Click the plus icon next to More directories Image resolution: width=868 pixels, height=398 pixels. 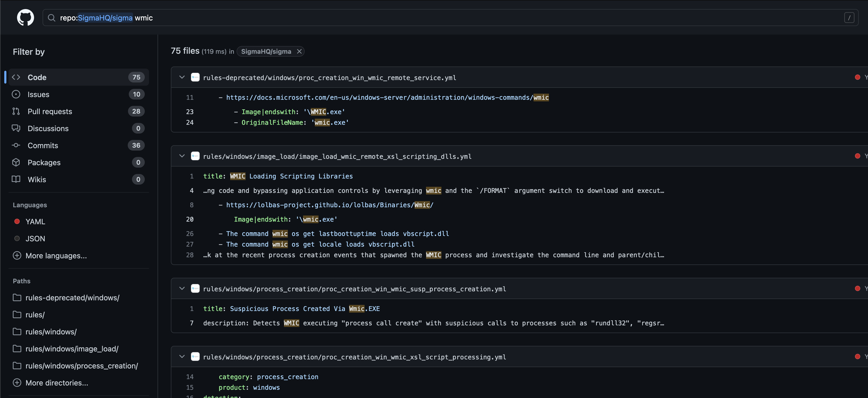pos(17,383)
